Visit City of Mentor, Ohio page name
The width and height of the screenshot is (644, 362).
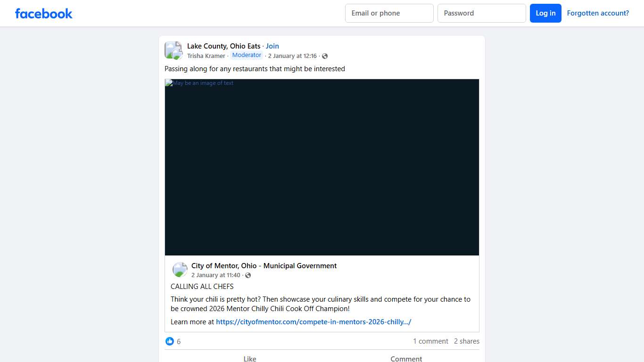point(264,266)
